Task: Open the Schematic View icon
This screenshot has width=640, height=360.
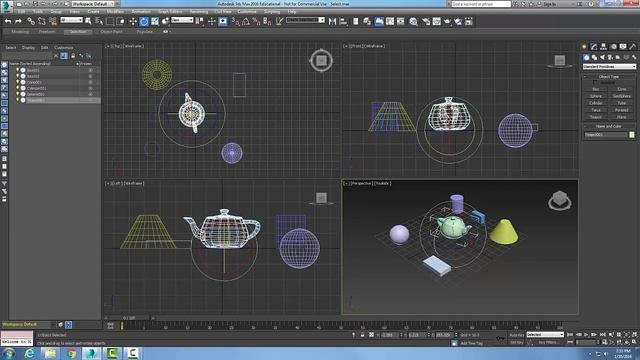Action: click(x=400, y=21)
